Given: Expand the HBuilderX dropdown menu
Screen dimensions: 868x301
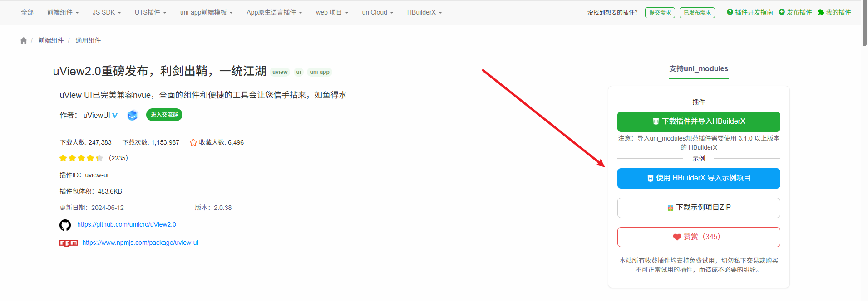Looking at the screenshot, I should click(x=424, y=12).
